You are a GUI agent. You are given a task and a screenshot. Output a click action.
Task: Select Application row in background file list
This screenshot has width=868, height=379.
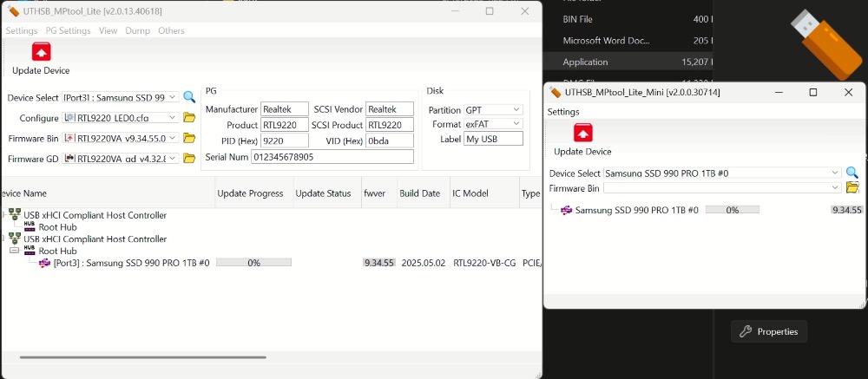628,62
